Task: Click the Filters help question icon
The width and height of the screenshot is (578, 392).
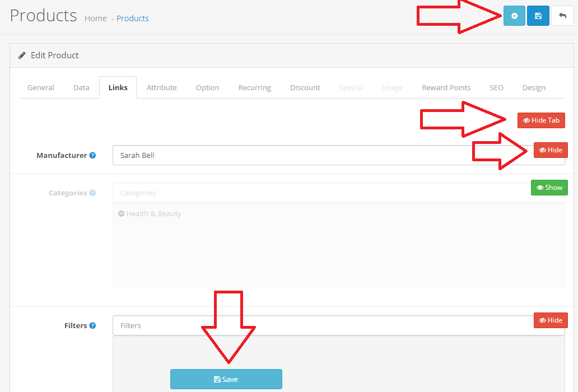Action: coord(92,326)
